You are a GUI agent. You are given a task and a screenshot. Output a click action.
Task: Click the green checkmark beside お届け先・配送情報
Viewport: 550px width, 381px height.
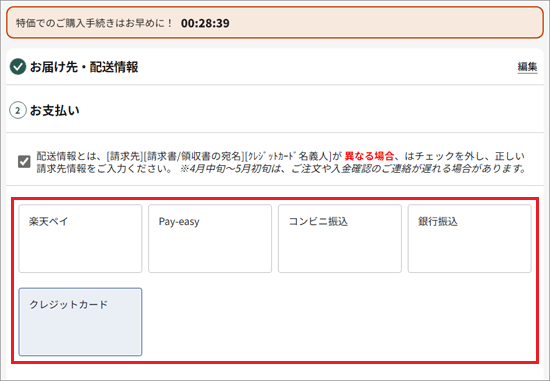[x=18, y=67]
